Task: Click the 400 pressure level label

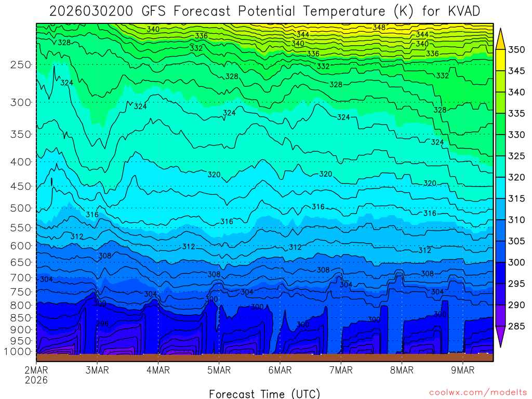Action: click(x=21, y=162)
